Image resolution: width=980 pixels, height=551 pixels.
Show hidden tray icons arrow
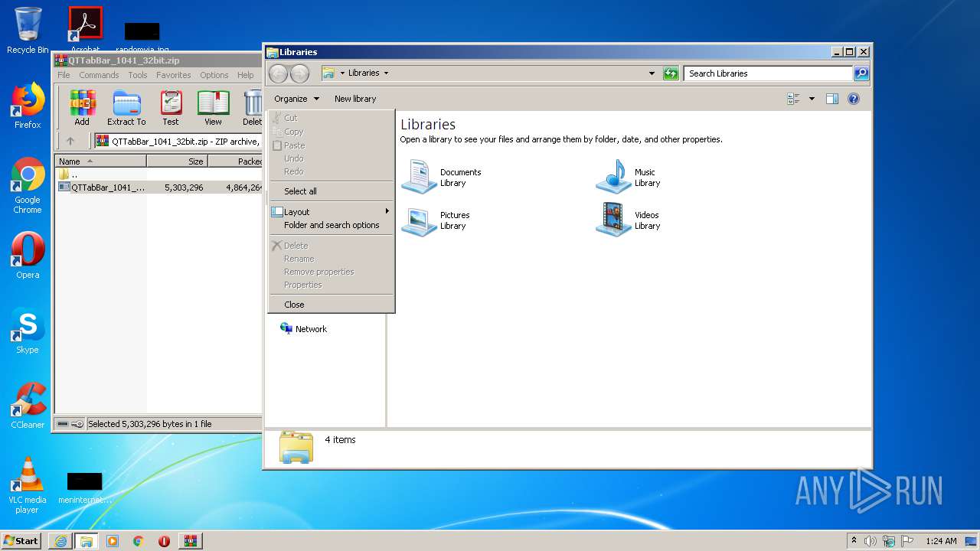point(854,541)
